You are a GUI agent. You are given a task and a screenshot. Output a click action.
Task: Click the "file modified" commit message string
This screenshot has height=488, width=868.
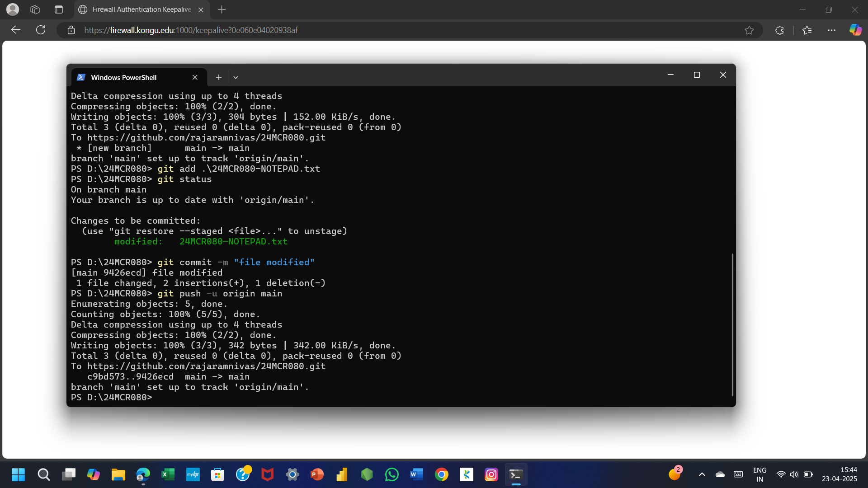click(x=274, y=263)
